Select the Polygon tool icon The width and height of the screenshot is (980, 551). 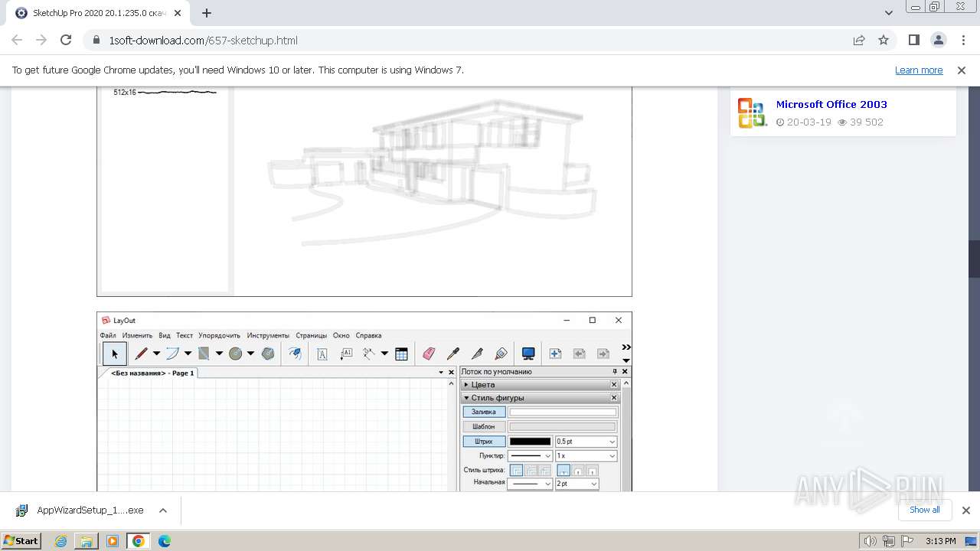pyautogui.click(x=268, y=354)
